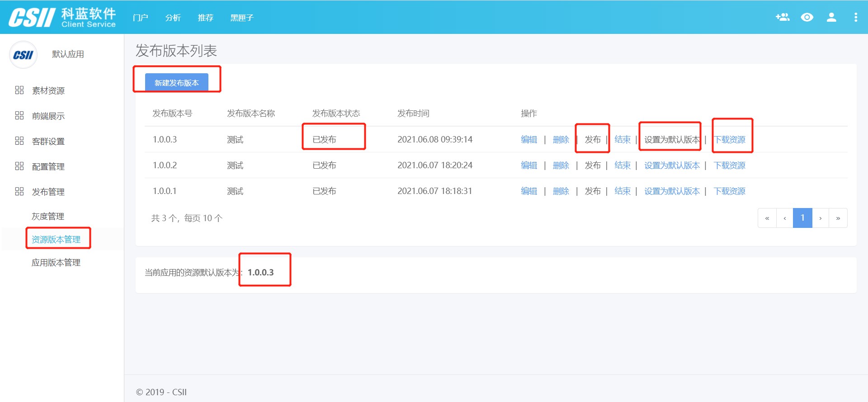The width and height of the screenshot is (868, 402).
Task: Click the 默认应用 application name
Action: click(68, 54)
